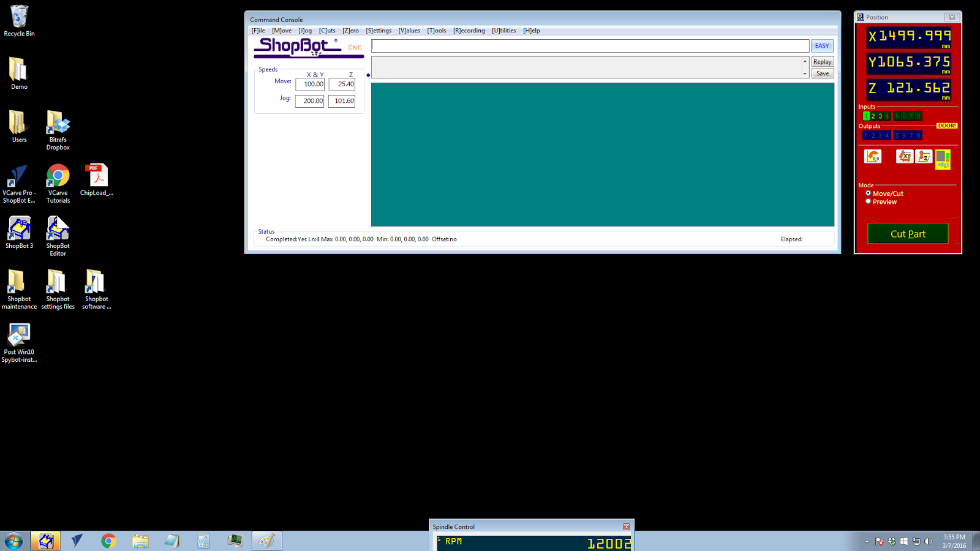Toggle Output 3 switch in Position window

pyautogui.click(x=880, y=136)
